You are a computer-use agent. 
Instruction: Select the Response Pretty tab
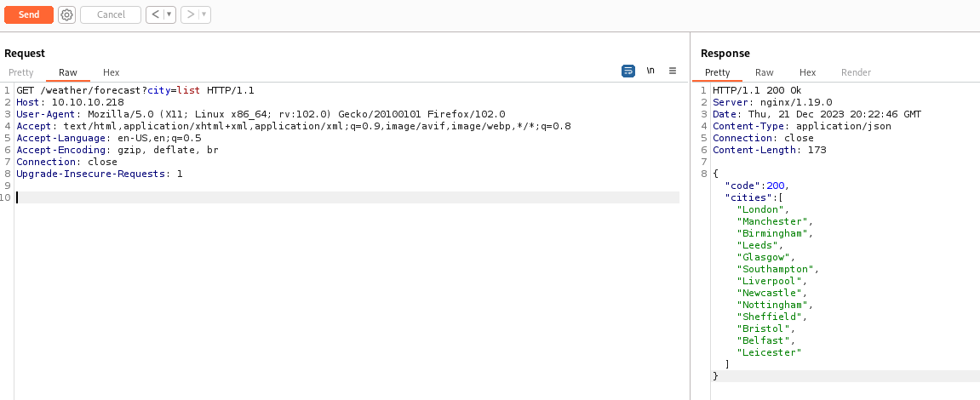pyautogui.click(x=718, y=73)
